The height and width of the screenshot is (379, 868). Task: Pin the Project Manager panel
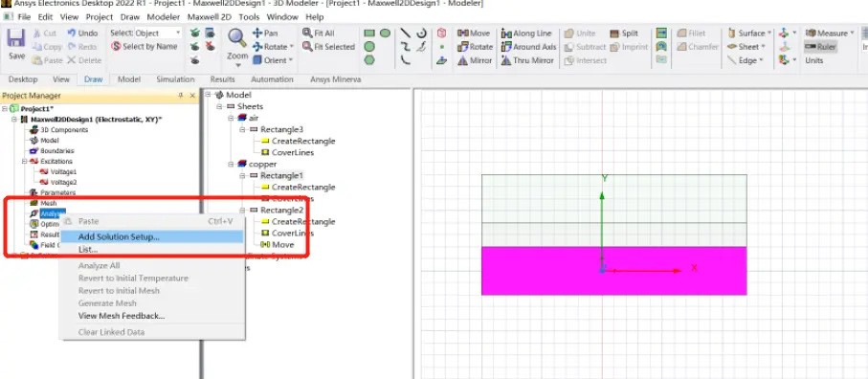(181, 96)
